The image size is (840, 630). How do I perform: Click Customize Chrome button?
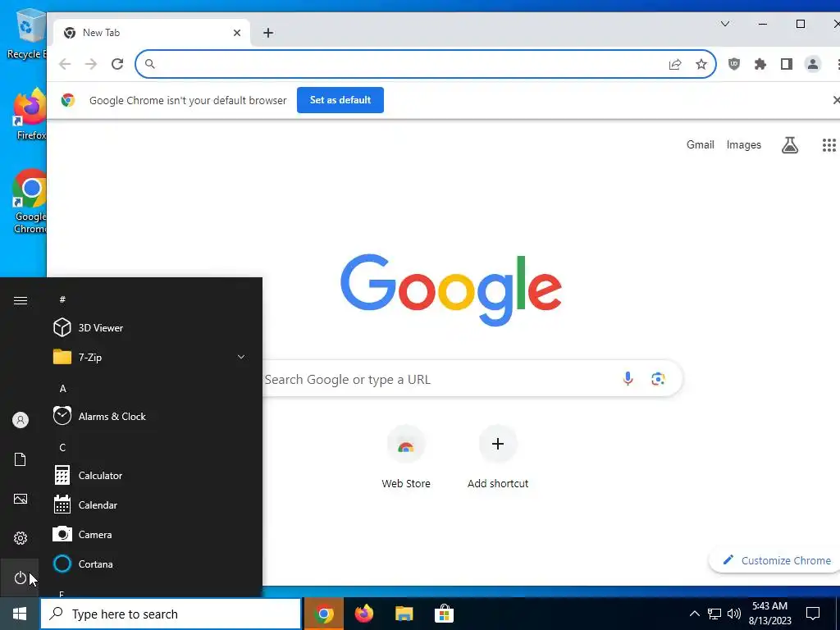click(776, 560)
